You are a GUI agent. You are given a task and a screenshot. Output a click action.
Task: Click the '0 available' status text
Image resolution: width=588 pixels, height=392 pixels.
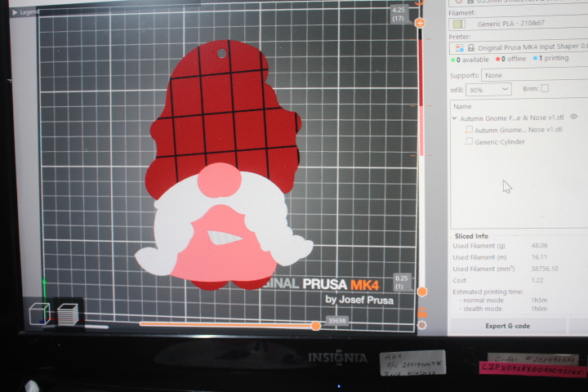click(473, 60)
